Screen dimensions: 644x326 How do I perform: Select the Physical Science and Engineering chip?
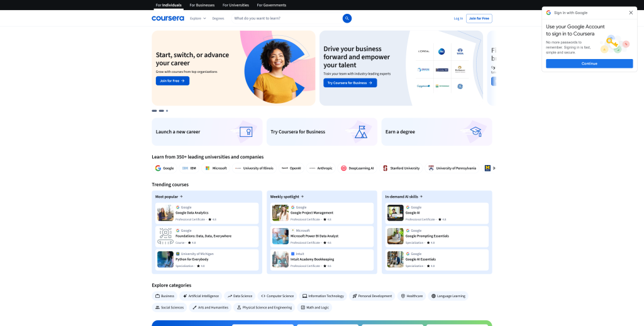(x=264, y=308)
